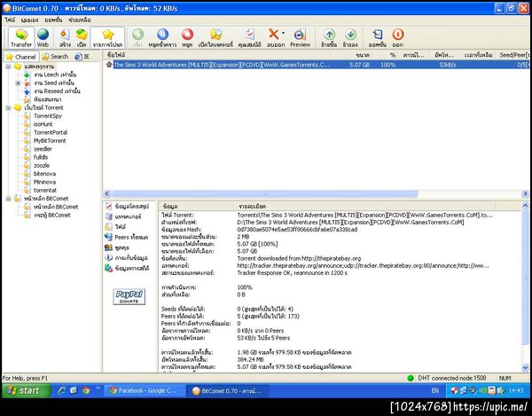532x416 pixels.
Task: Switch to the IE tab
Action: [x=82, y=57]
